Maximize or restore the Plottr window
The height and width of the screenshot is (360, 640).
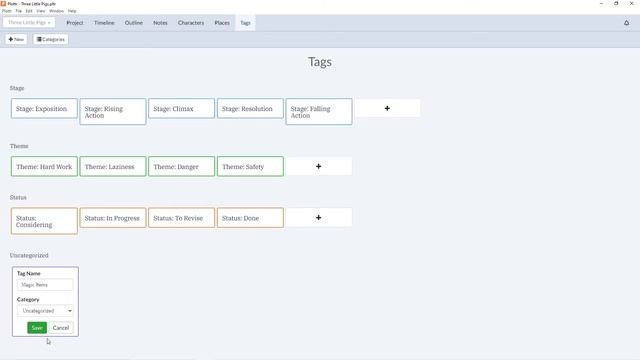tap(616, 3)
